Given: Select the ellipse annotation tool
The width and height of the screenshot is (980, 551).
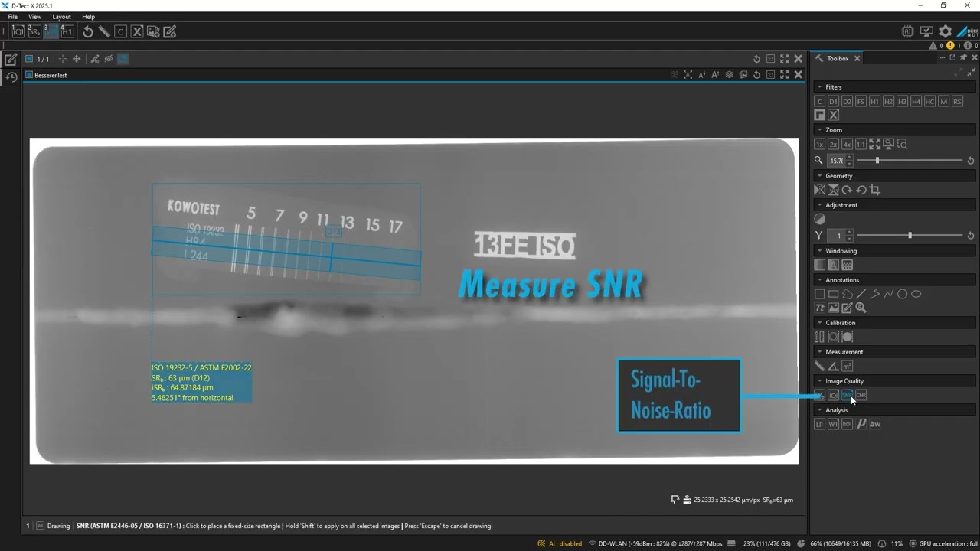Looking at the screenshot, I should [x=916, y=294].
